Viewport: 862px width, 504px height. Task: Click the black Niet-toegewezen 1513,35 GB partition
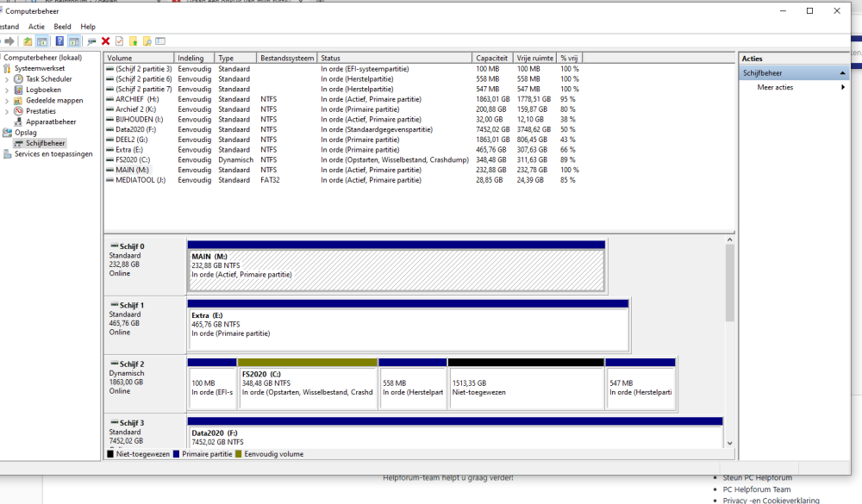point(525,383)
